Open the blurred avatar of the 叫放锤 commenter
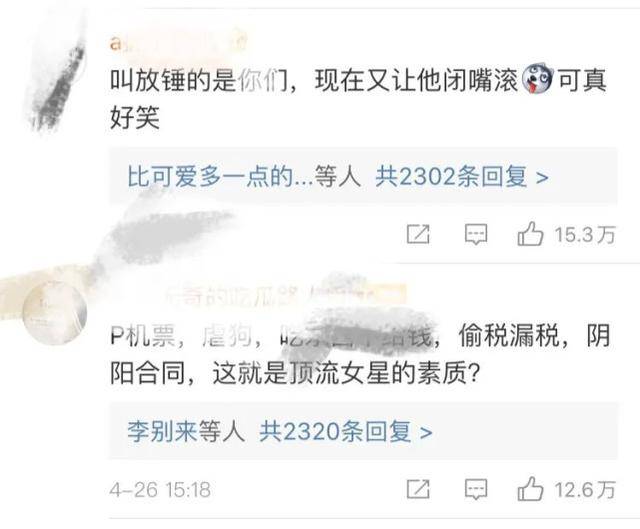 (x=57, y=88)
